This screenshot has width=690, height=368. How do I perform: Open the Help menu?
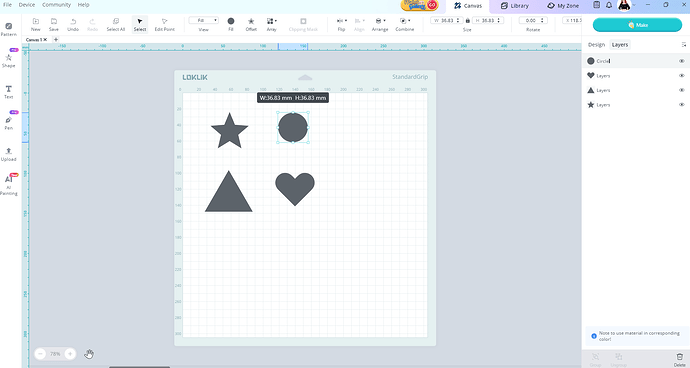point(84,5)
